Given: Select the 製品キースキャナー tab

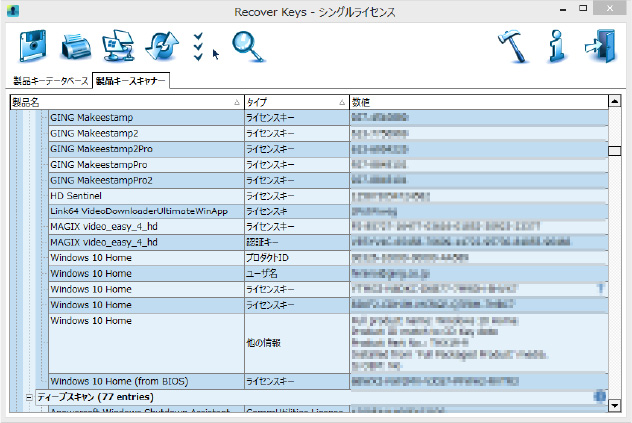Looking at the screenshot, I should (131, 81).
